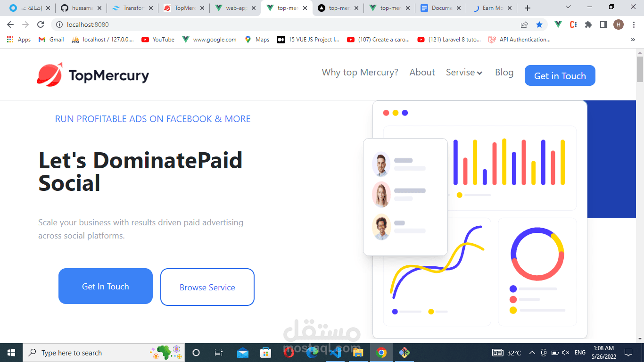
Task: Open the API Authentication bookmark
Action: pos(520,40)
